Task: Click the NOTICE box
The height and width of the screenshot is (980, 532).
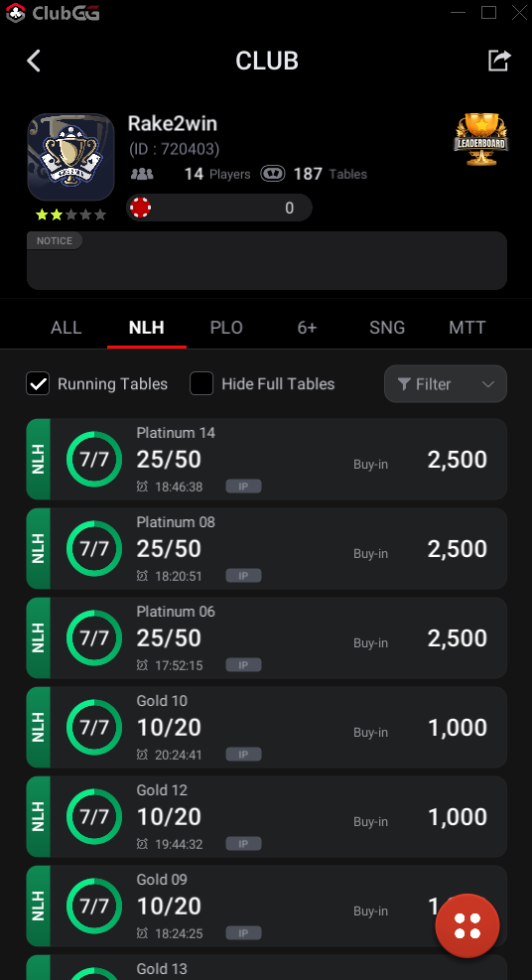Action: pyautogui.click(x=267, y=260)
